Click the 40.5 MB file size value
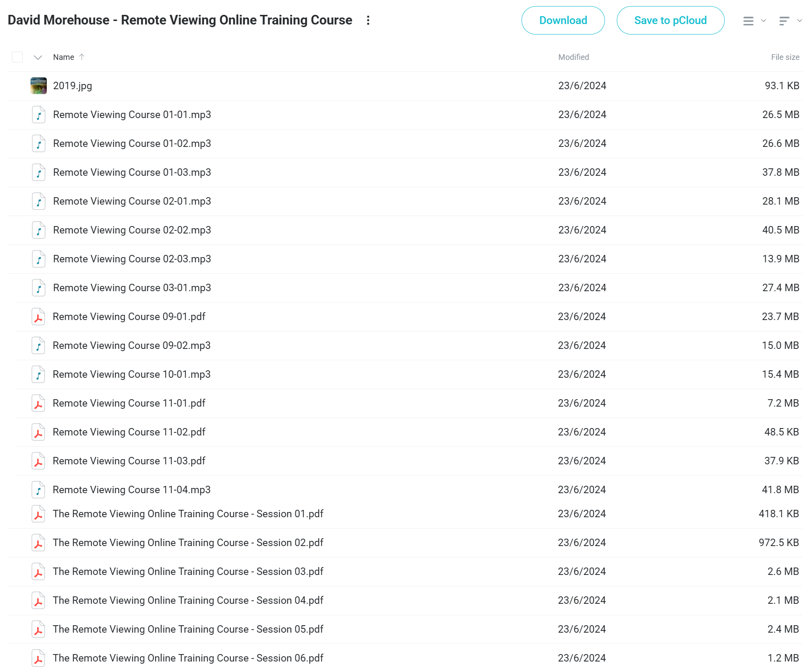 click(x=781, y=230)
